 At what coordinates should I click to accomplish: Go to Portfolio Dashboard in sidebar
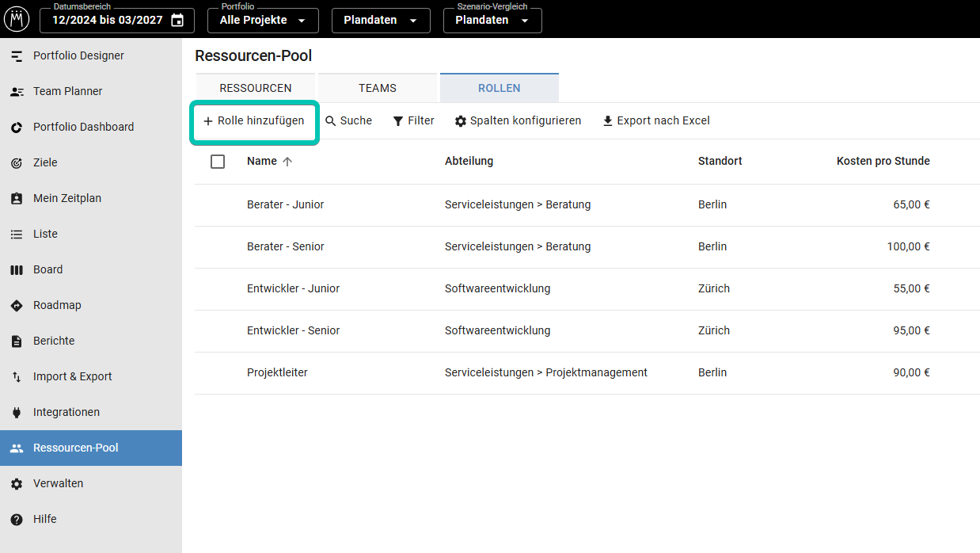[x=91, y=128]
